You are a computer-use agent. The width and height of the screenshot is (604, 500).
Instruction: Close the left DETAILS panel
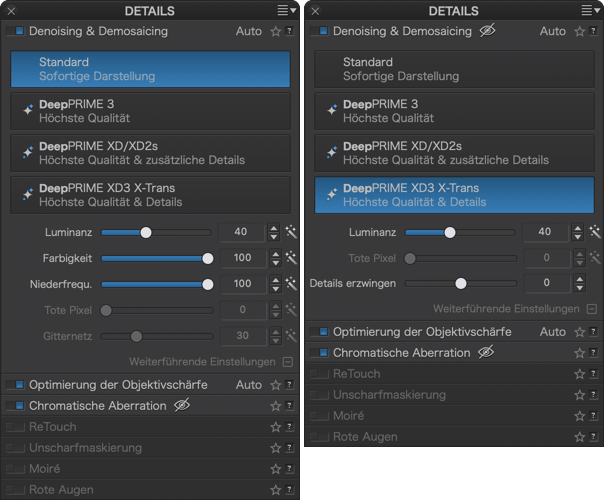(x=11, y=11)
